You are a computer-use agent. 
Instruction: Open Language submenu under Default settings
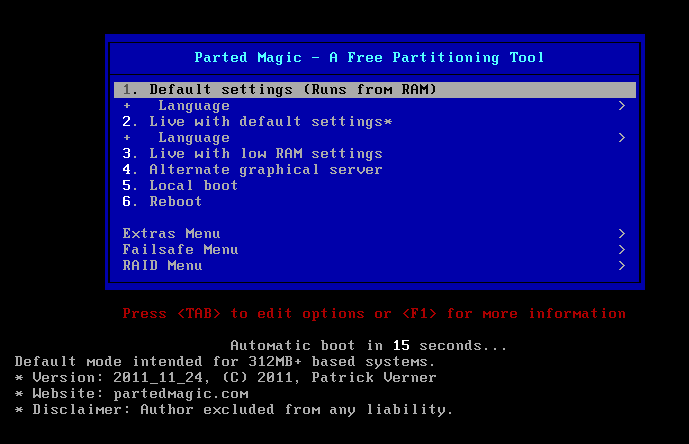click(x=375, y=106)
